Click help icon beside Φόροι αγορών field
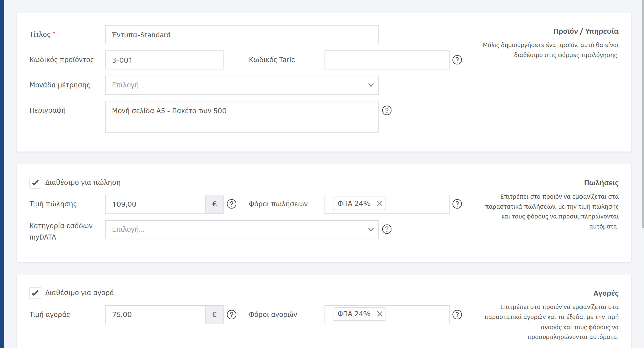The height and width of the screenshot is (348, 644). 457,315
